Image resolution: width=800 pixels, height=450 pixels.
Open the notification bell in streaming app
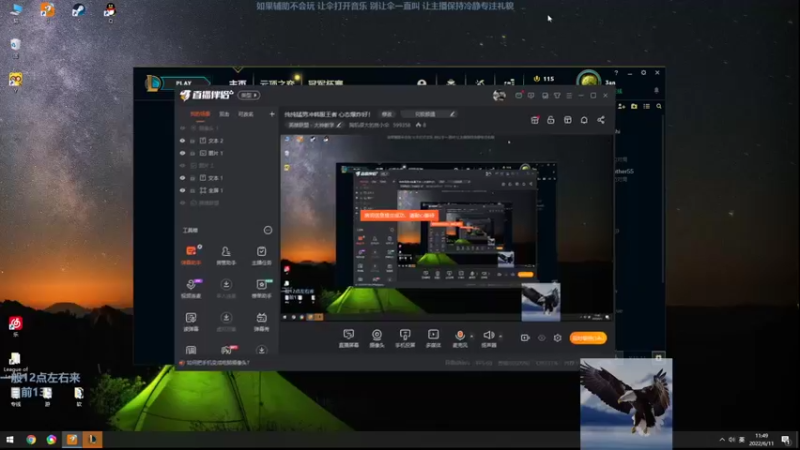click(584, 120)
